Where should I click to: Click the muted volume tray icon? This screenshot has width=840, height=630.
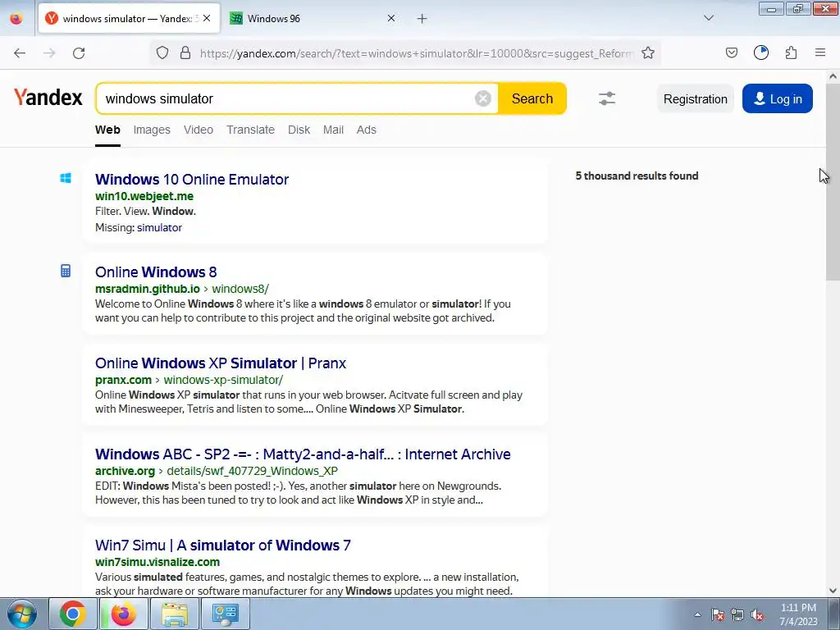(x=757, y=614)
